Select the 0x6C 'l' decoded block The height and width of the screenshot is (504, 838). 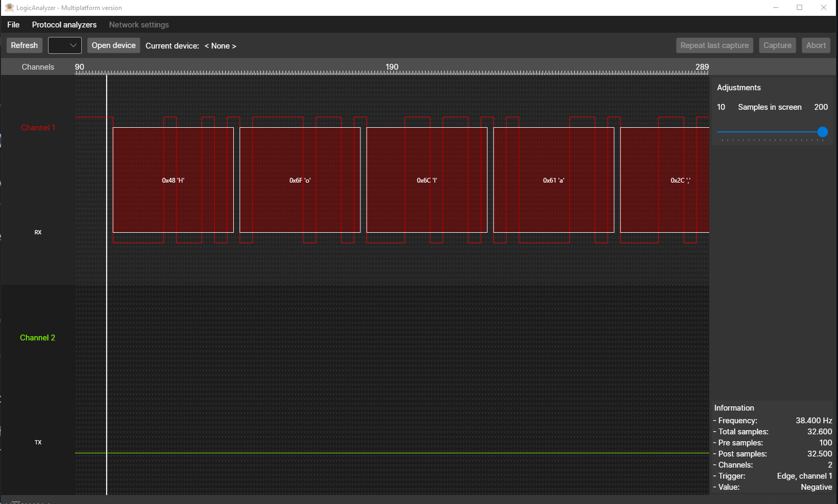(x=426, y=180)
